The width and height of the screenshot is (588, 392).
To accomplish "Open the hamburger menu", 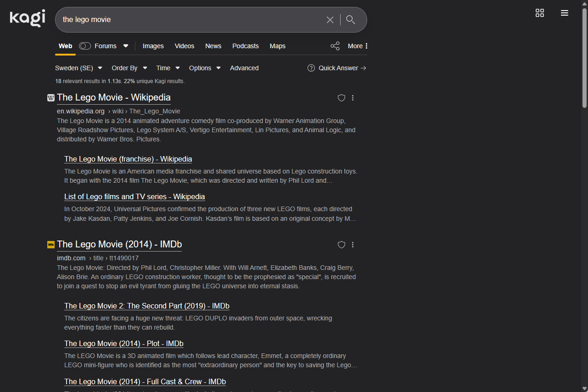I will (565, 13).
